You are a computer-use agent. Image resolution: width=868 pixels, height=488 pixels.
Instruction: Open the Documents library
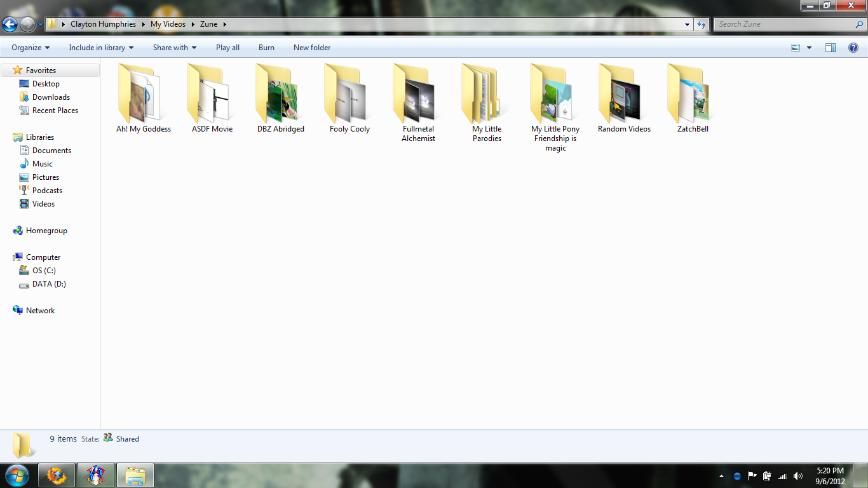click(51, 151)
